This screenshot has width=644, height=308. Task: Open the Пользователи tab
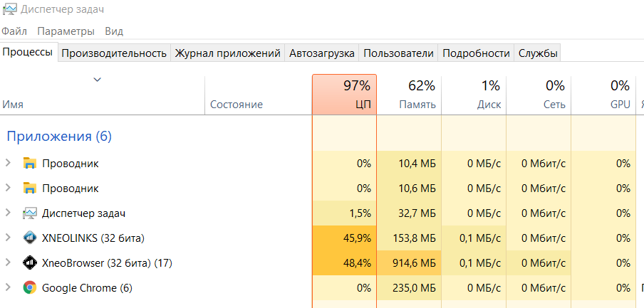(x=398, y=53)
